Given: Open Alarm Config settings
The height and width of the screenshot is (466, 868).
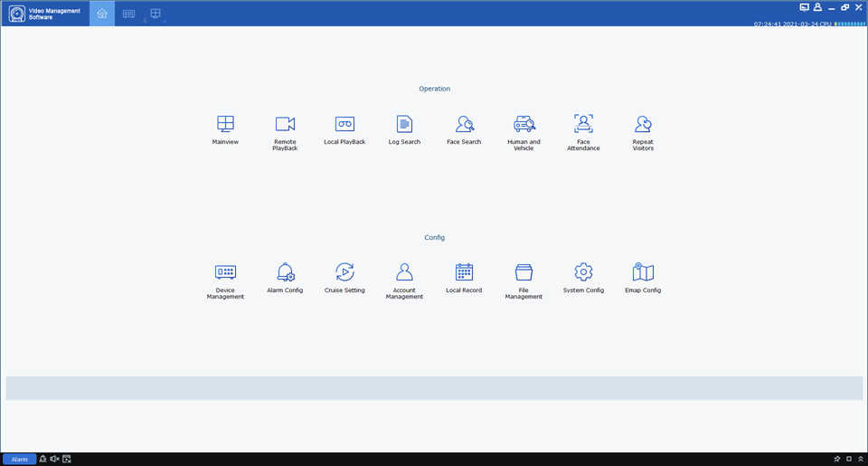Looking at the screenshot, I should [x=285, y=272].
